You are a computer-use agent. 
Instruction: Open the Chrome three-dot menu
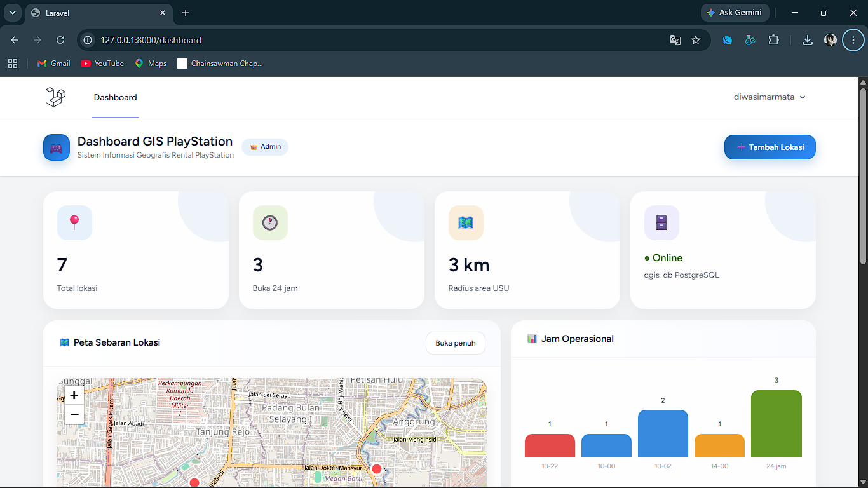coord(853,40)
